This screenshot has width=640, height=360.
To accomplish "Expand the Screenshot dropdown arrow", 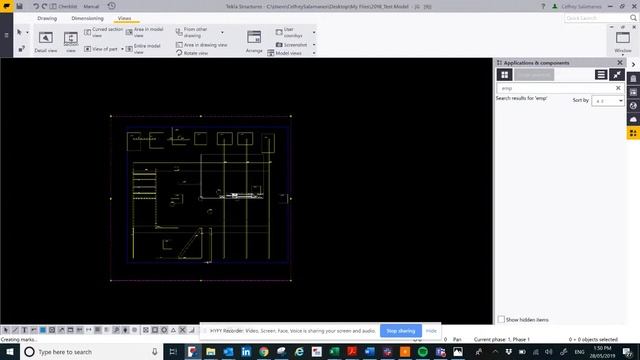I will point(314,45).
